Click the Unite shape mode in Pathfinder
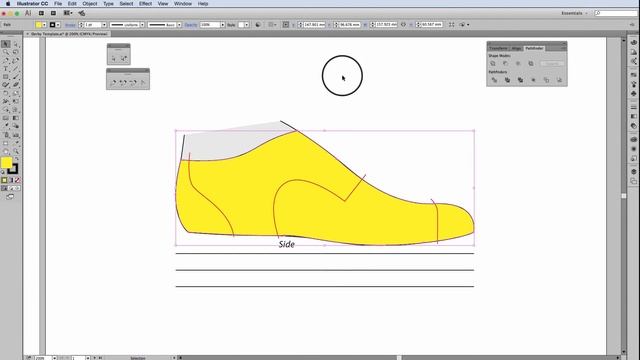 point(493,64)
